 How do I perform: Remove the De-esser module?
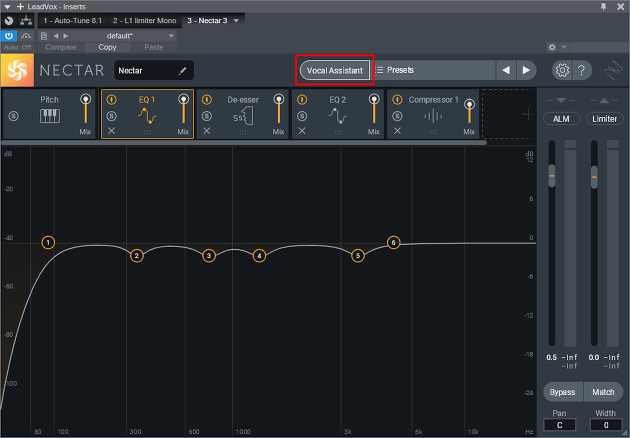coord(207,131)
